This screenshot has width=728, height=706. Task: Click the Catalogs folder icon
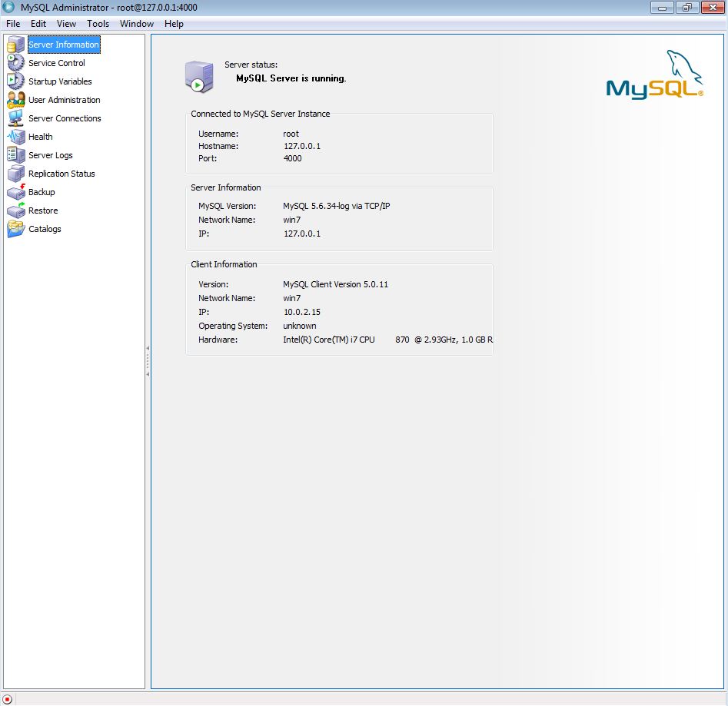(x=16, y=229)
